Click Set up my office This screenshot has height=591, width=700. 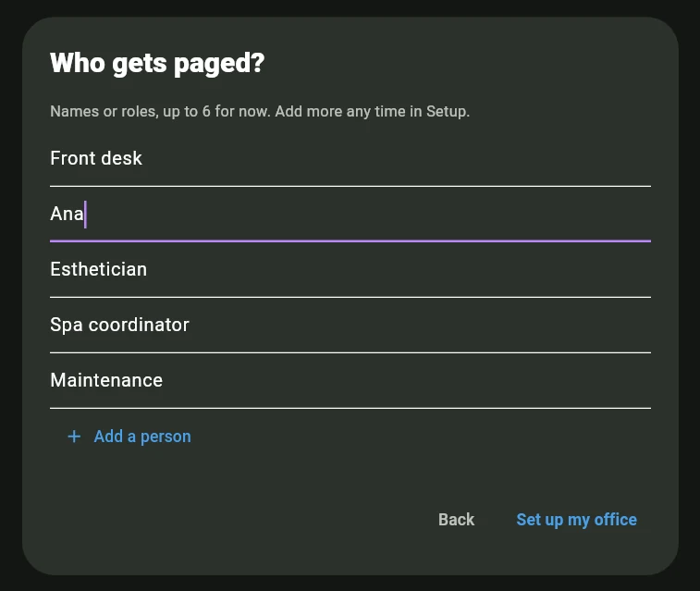[x=576, y=520]
